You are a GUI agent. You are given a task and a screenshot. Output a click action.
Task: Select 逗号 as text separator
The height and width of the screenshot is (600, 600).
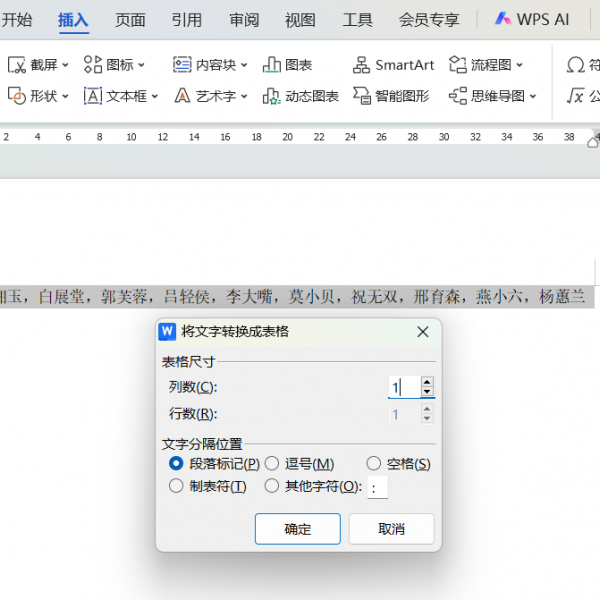[x=271, y=464]
